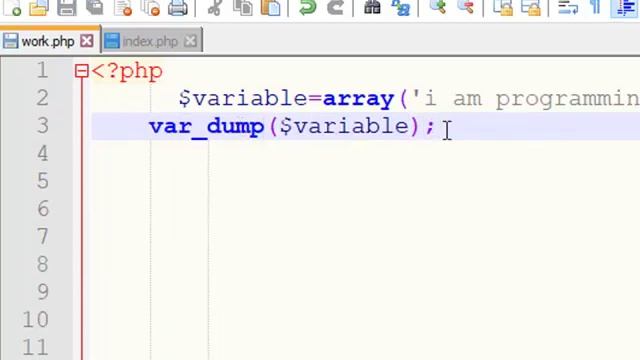The height and width of the screenshot is (360, 640).
Task: Print the current document
Action: click(178, 7)
